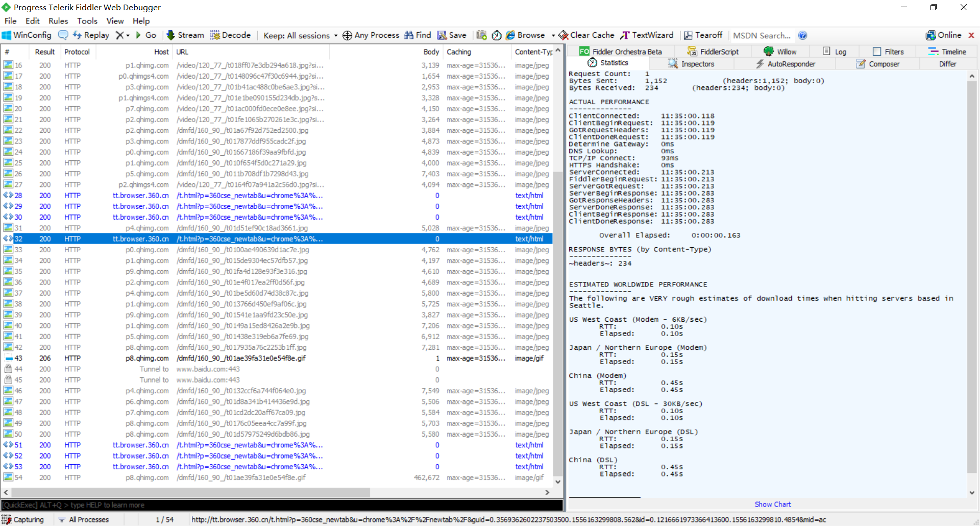980x526 pixels.
Task: Sort sessions by Result column header
Action: pos(45,52)
